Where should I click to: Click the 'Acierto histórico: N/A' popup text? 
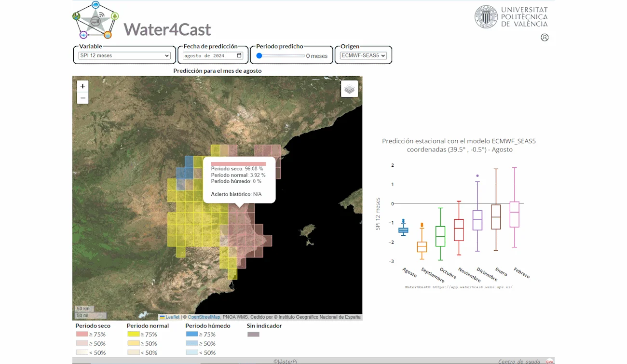coord(236,194)
